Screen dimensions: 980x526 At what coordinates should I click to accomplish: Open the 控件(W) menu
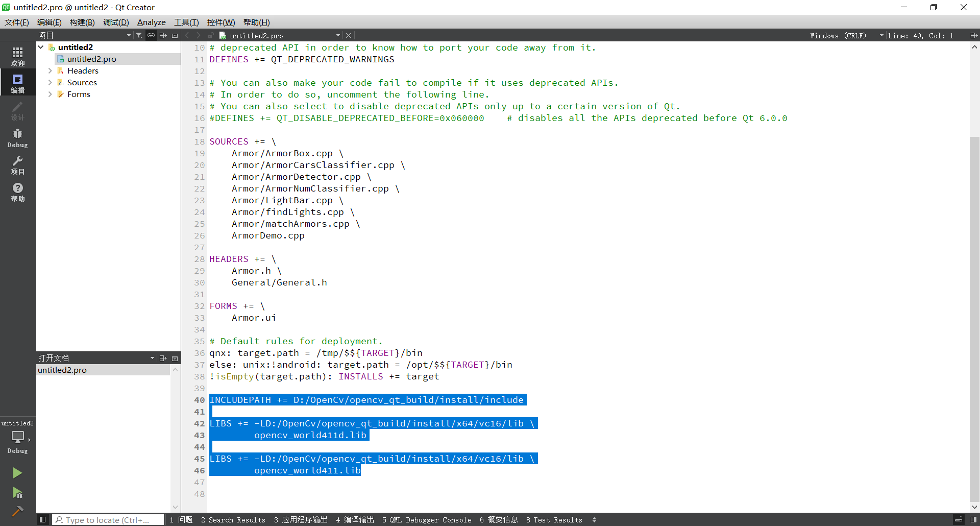[x=221, y=22]
